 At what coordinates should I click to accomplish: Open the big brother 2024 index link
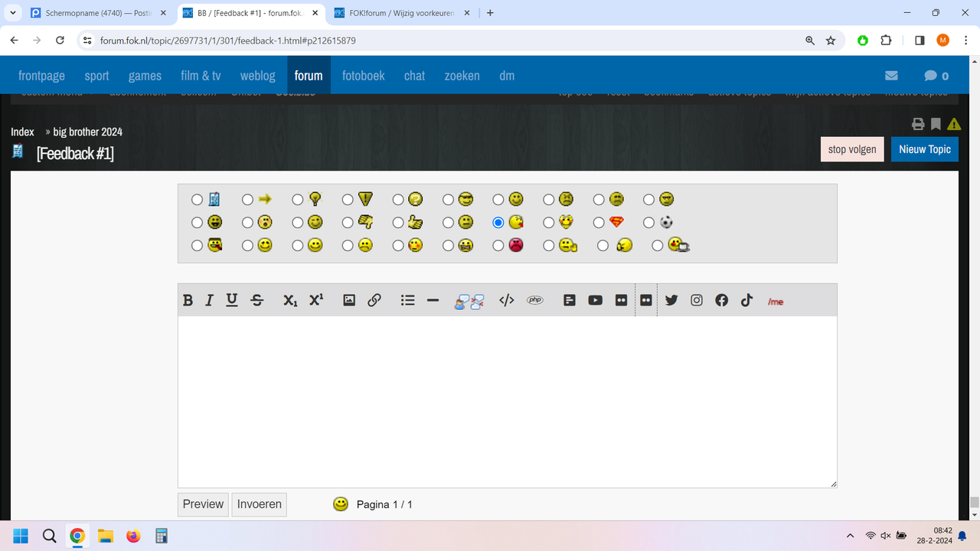pos(86,132)
